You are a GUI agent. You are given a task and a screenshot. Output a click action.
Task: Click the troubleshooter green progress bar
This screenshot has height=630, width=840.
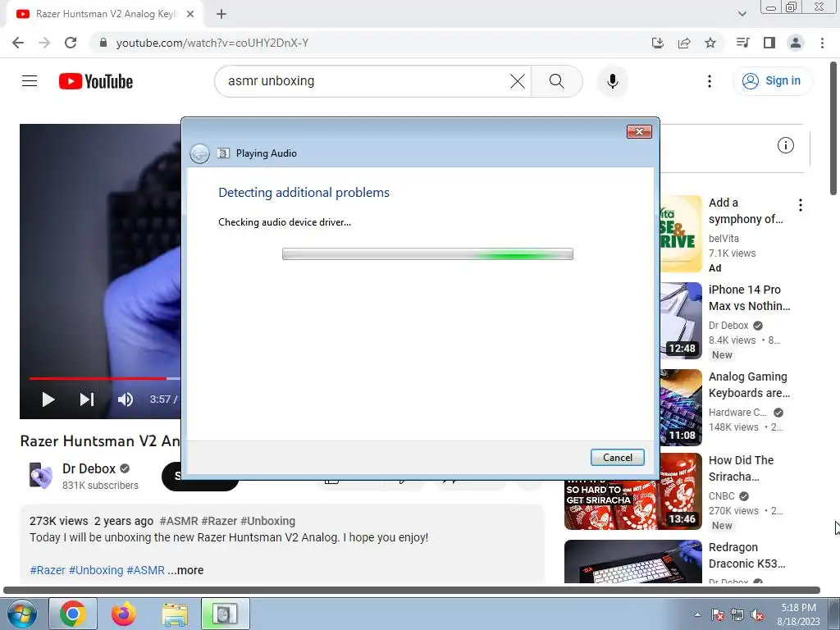coord(427,254)
